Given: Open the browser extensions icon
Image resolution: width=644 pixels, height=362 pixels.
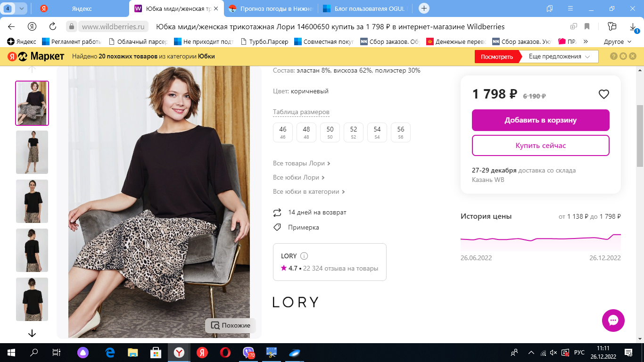Looking at the screenshot, I should (612, 26).
